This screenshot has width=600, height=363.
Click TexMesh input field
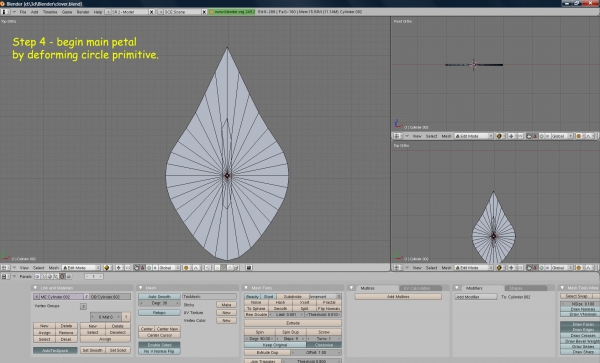pyautogui.click(x=209, y=296)
